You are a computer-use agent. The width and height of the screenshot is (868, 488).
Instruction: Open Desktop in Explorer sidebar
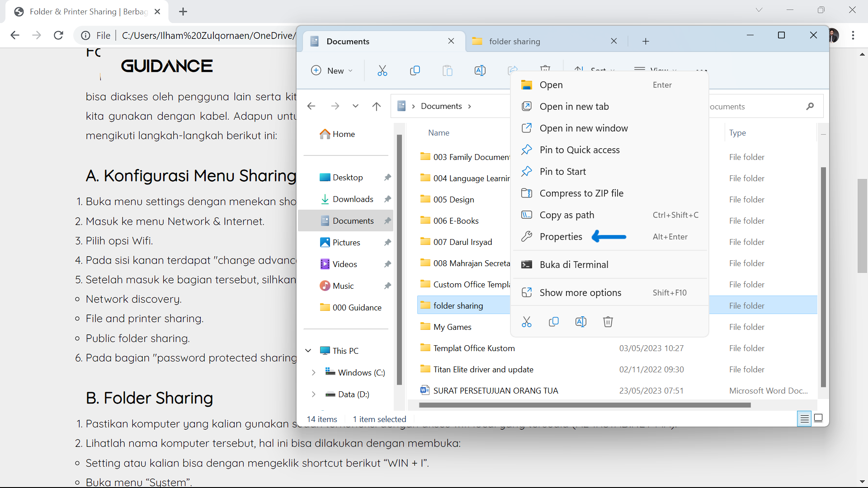(x=347, y=178)
